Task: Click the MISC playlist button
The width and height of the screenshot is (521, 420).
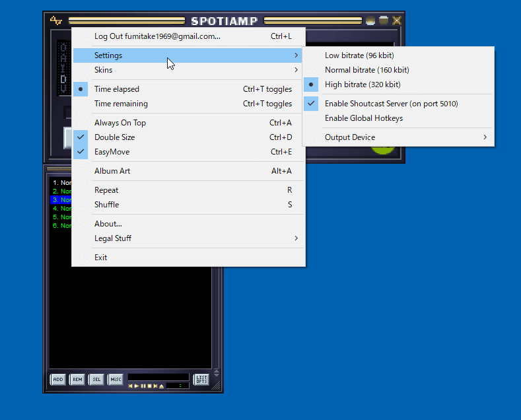Action: coord(116,380)
